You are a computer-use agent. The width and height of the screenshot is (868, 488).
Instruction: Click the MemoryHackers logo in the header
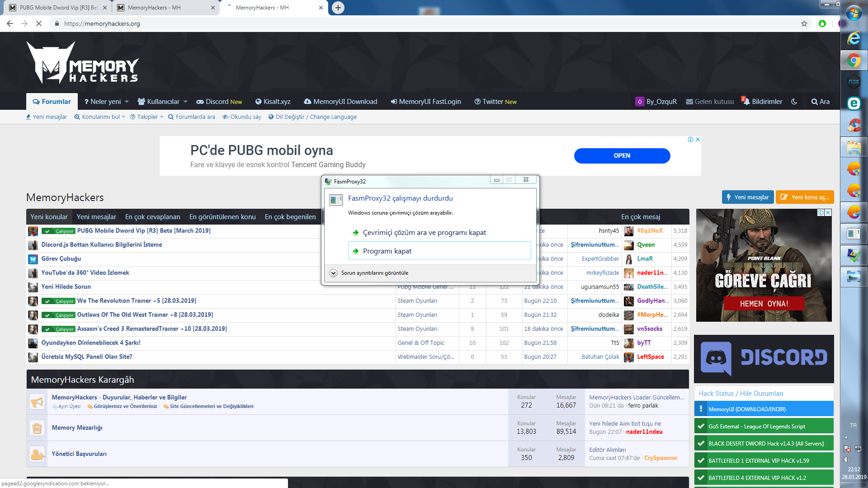click(83, 63)
